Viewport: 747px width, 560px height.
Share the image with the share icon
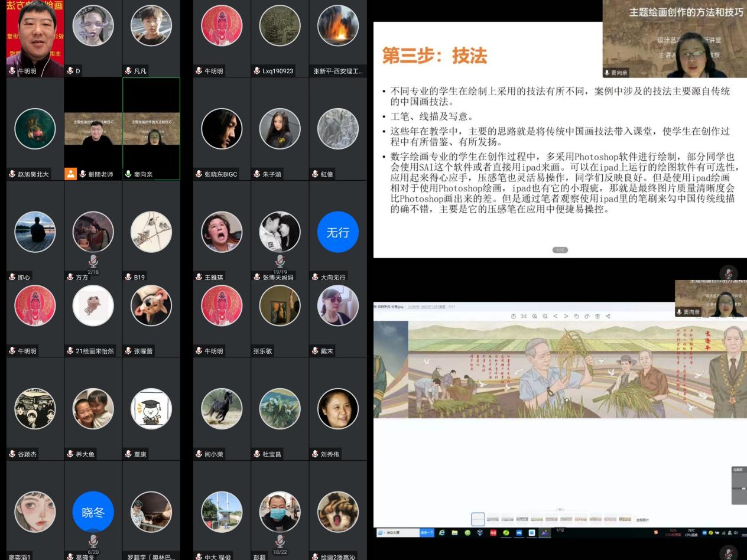(608, 317)
